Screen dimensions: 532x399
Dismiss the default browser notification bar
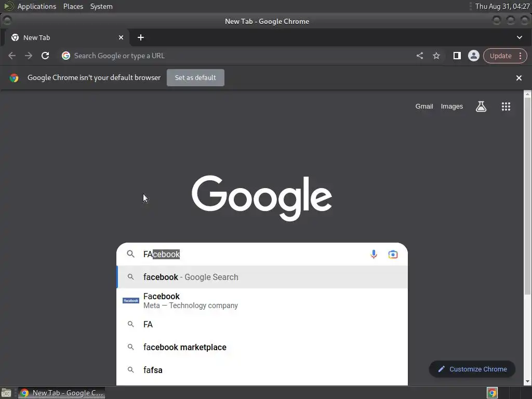coord(519,78)
